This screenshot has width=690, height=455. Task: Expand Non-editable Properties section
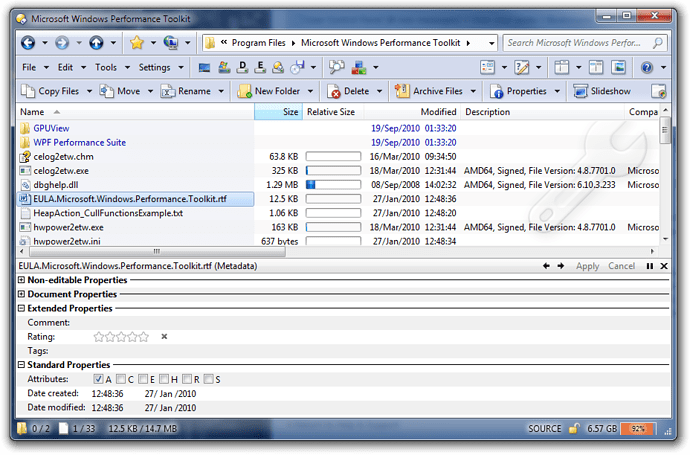click(21, 280)
